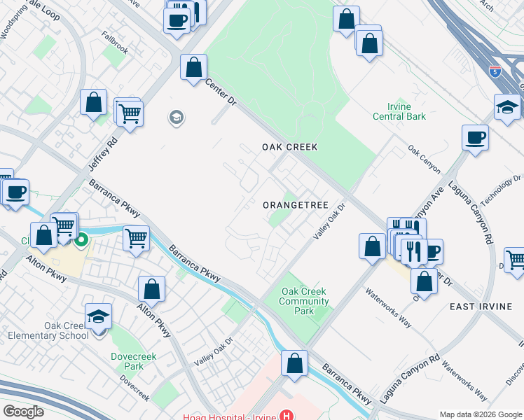Click the Interstate 5 highway shield
The width and height of the screenshot is (524, 420).
[x=495, y=72]
